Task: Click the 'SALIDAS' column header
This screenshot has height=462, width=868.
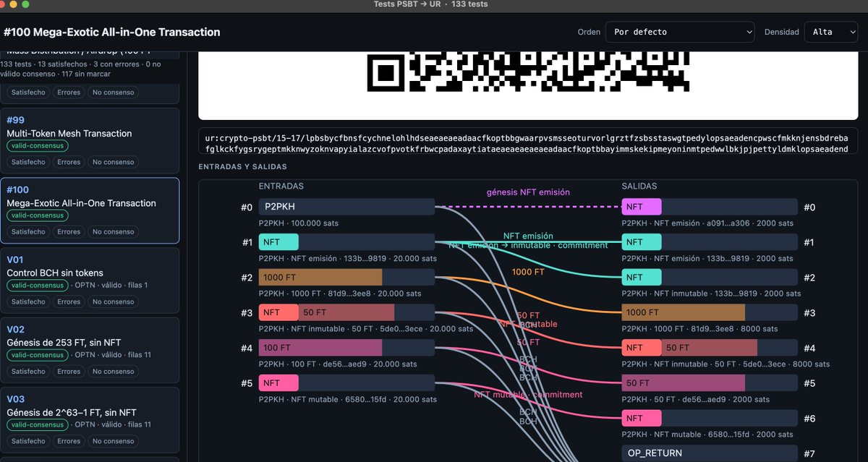Action: (640, 186)
